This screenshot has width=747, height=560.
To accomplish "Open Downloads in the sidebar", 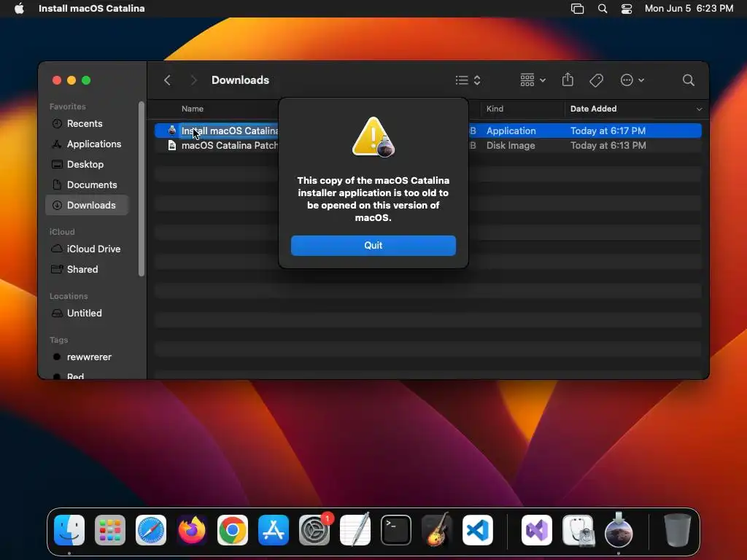I will coord(87,205).
